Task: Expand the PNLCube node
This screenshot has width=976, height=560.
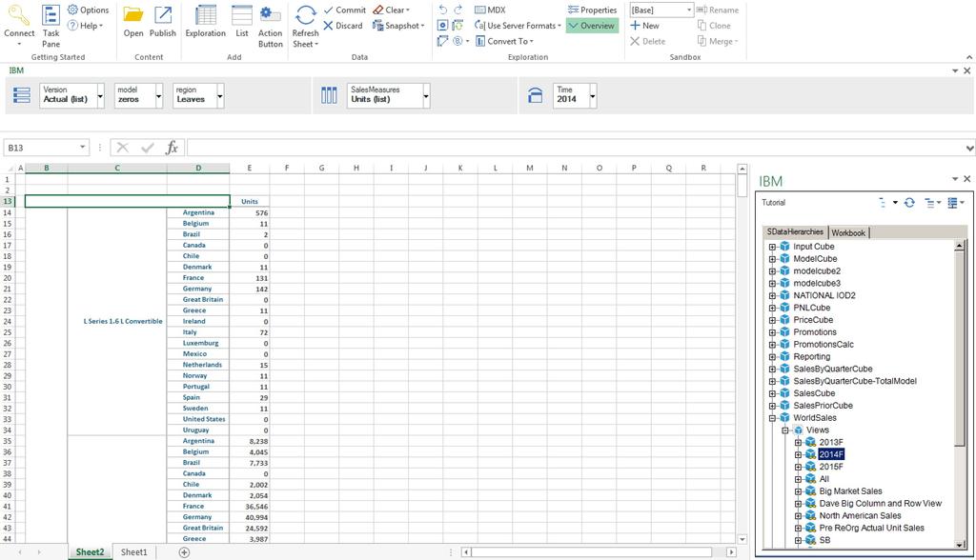Action: tap(772, 308)
